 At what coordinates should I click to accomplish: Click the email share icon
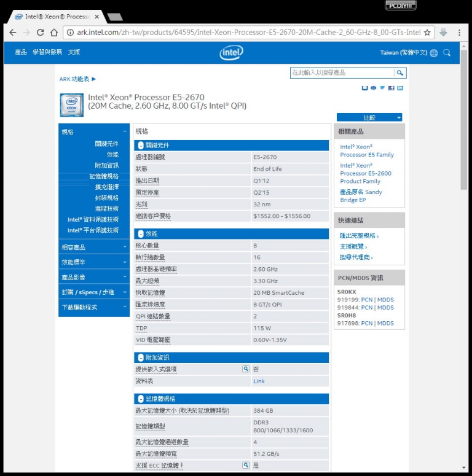pyautogui.click(x=365, y=88)
